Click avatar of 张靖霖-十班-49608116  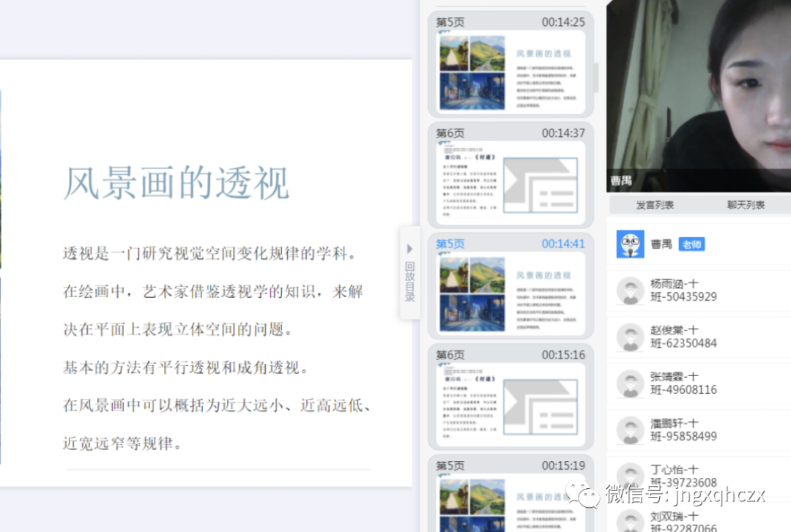point(630,383)
